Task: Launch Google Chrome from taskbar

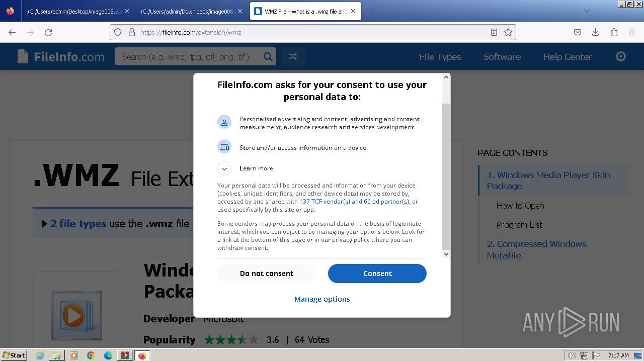Action: coord(91,355)
